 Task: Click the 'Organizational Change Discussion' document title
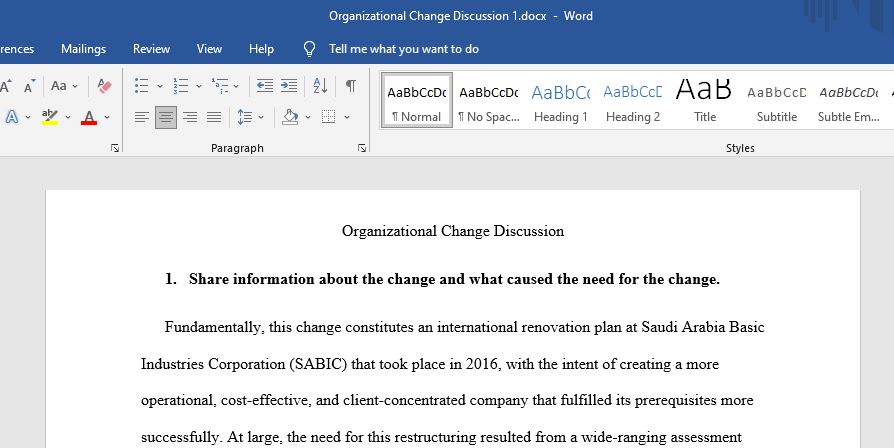pyautogui.click(x=453, y=231)
